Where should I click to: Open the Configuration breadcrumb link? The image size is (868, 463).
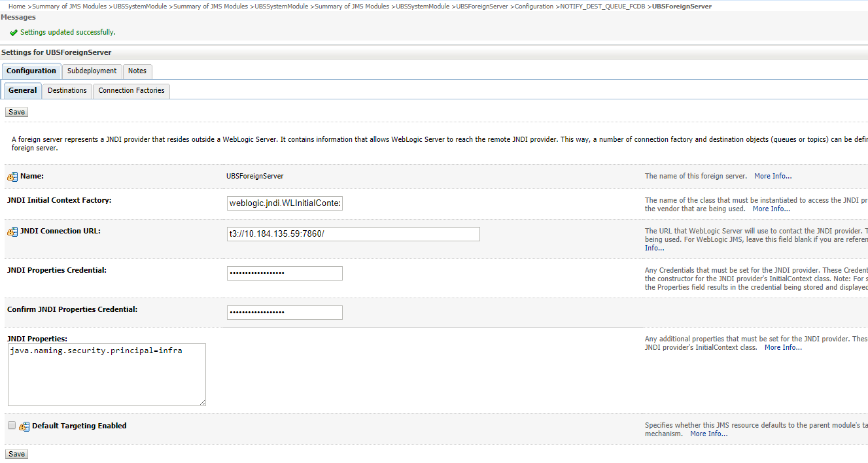(534, 6)
